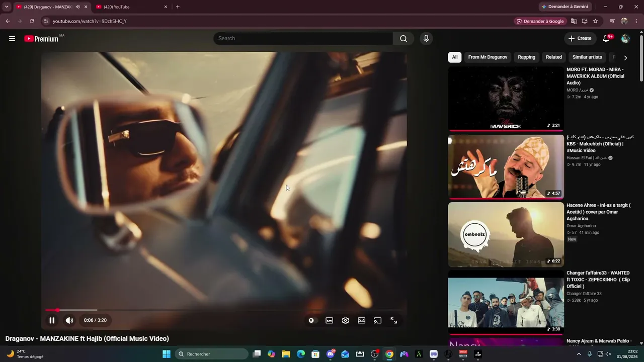The width and height of the screenshot is (644, 362).
Task: Open player settings gear
Action: 345,320
